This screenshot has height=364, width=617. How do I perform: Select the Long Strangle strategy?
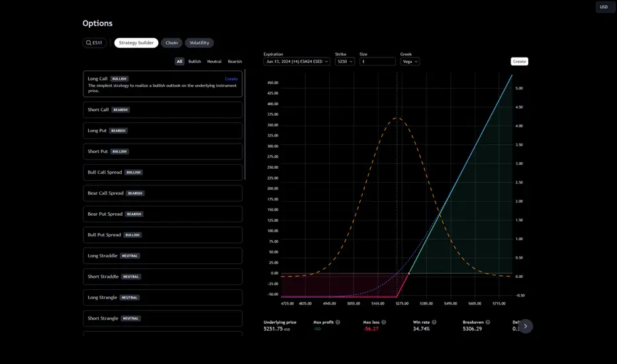click(162, 298)
